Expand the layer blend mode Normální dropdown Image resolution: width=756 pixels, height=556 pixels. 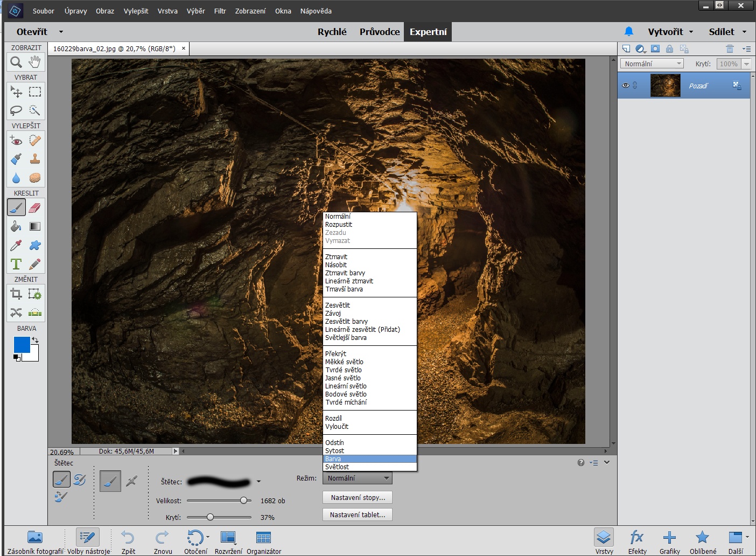652,64
